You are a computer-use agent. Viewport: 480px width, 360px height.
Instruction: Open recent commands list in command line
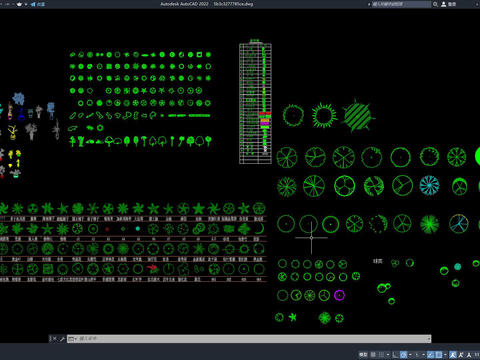pos(72,339)
